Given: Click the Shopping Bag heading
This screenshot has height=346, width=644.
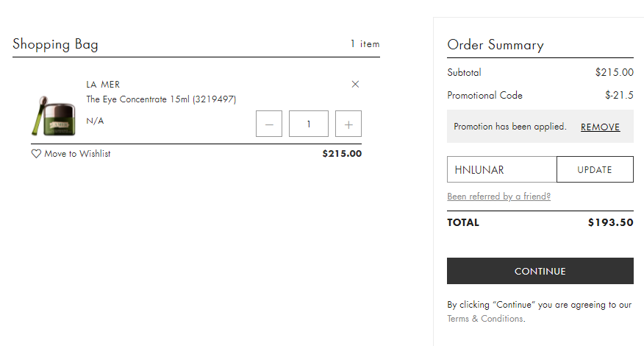Looking at the screenshot, I should coord(55,44).
